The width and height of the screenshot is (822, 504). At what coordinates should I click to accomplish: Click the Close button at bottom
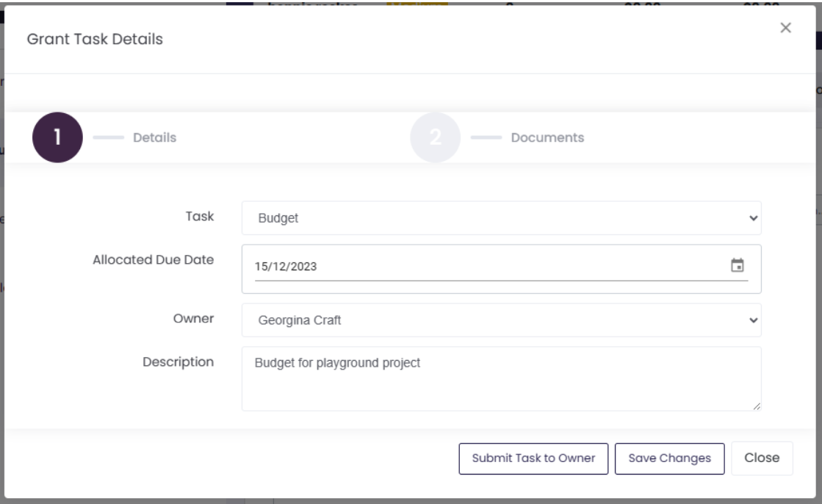pyautogui.click(x=762, y=458)
